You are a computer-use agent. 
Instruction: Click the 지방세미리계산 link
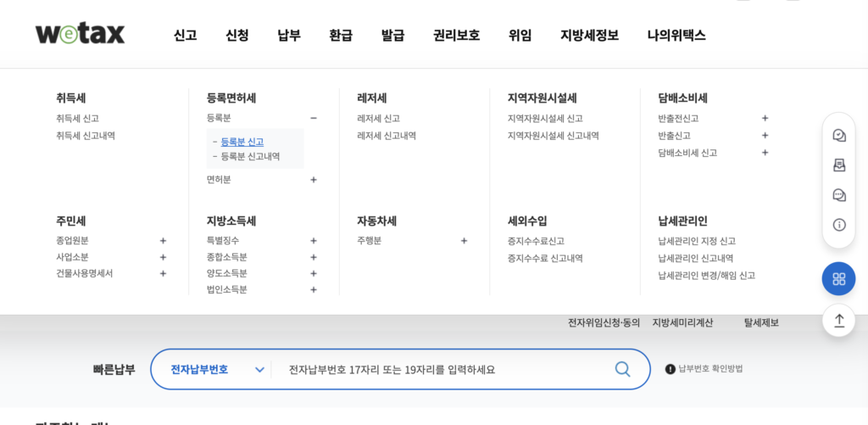pyautogui.click(x=682, y=322)
